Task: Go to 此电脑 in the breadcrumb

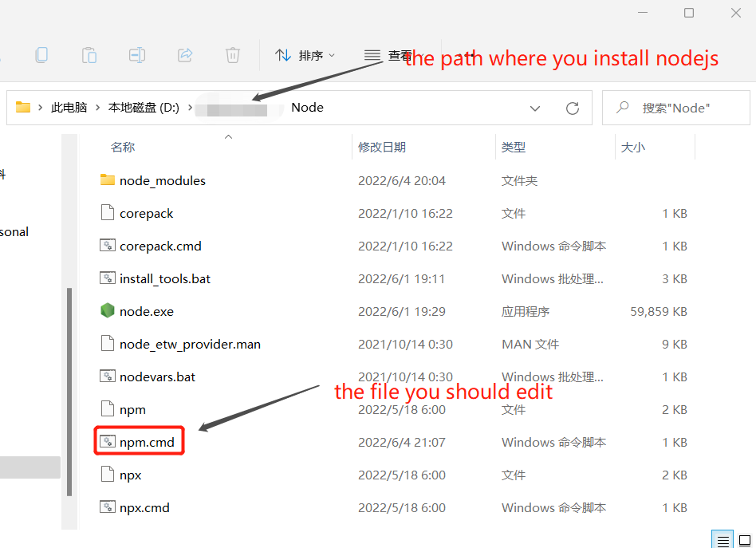Action: 69,107
